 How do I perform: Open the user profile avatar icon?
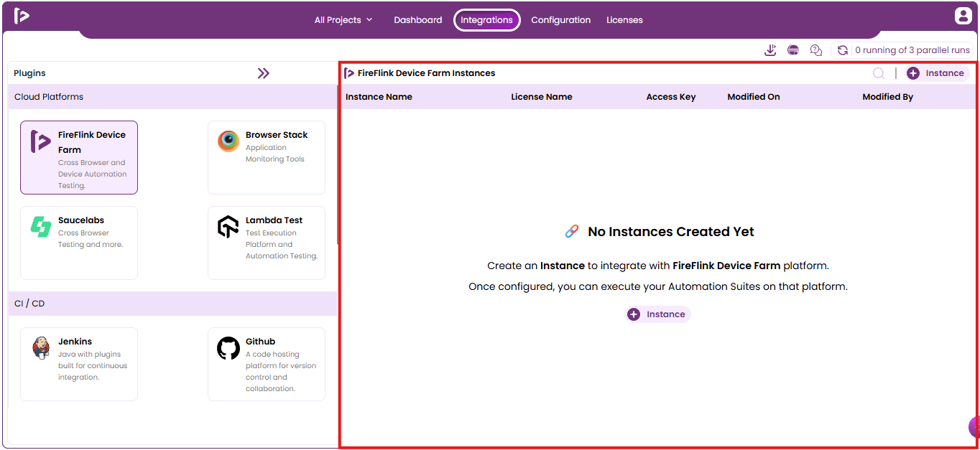click(963, 16)
